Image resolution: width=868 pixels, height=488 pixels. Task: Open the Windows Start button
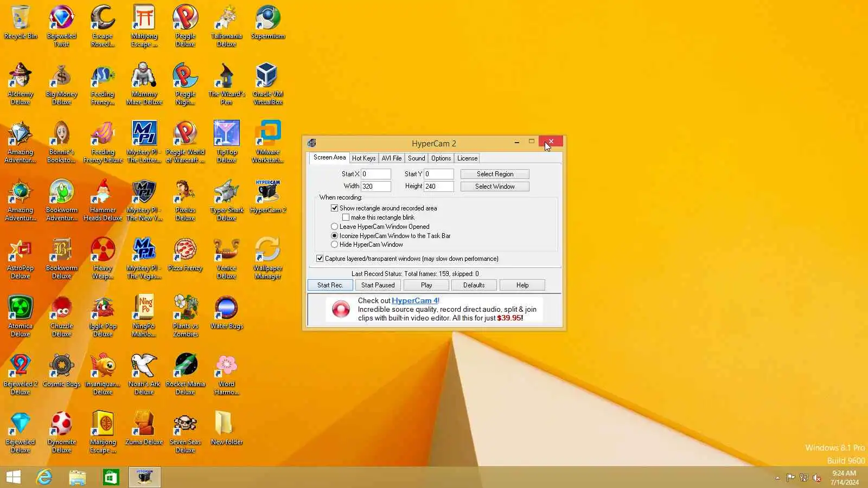[x=14, y=477]
